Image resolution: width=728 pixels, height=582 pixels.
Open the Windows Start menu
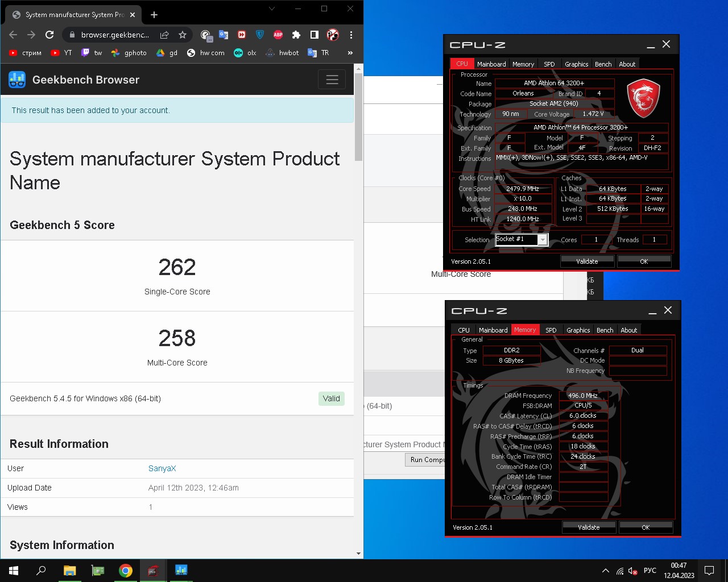click(14, 570)
